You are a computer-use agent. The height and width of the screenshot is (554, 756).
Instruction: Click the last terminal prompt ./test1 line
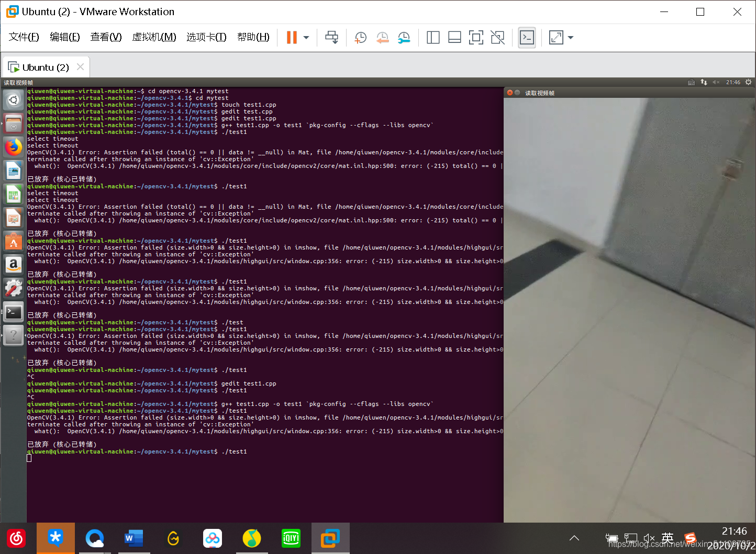(x=137, y=451)
